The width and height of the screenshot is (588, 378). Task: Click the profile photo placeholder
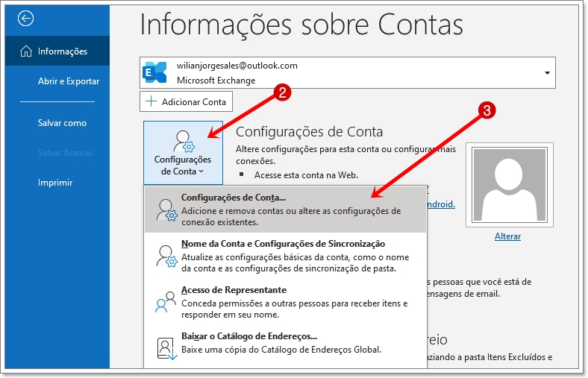coord(509,185)
